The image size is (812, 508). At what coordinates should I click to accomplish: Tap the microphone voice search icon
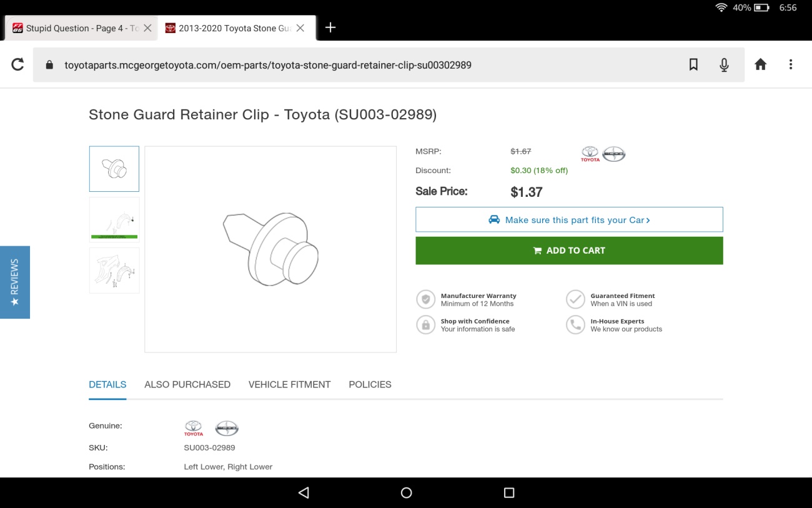click(x=724, y=64)
